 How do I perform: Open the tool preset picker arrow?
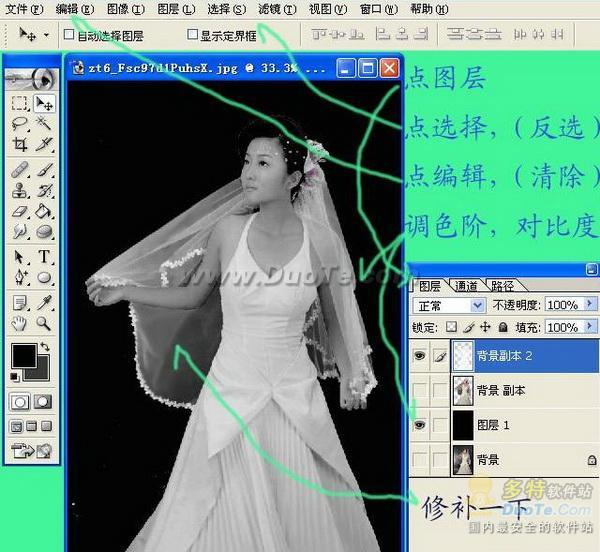[x=46, y=35]
